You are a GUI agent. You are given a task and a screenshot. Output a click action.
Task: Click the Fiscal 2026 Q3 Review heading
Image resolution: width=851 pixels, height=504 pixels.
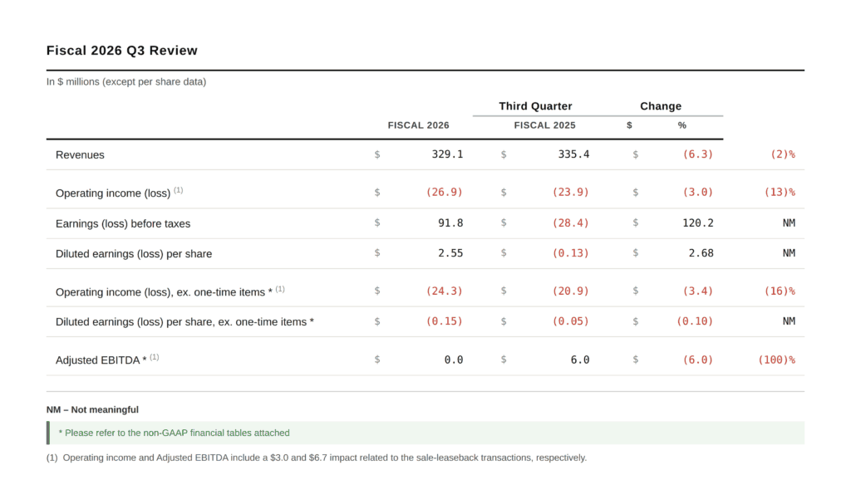click(x=122, y=51)
